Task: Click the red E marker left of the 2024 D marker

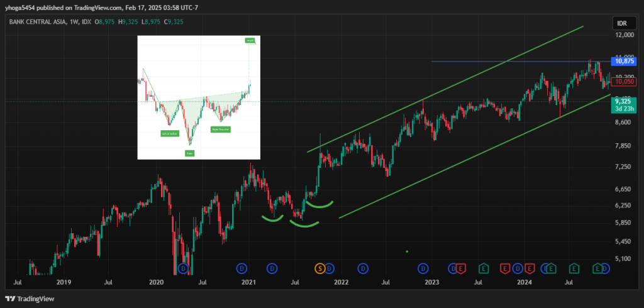Action: 505,268
